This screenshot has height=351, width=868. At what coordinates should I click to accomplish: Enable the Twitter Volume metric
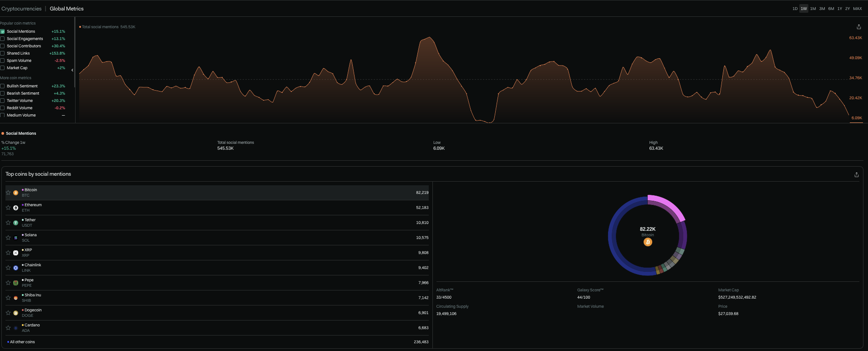[x=2, y=101]
